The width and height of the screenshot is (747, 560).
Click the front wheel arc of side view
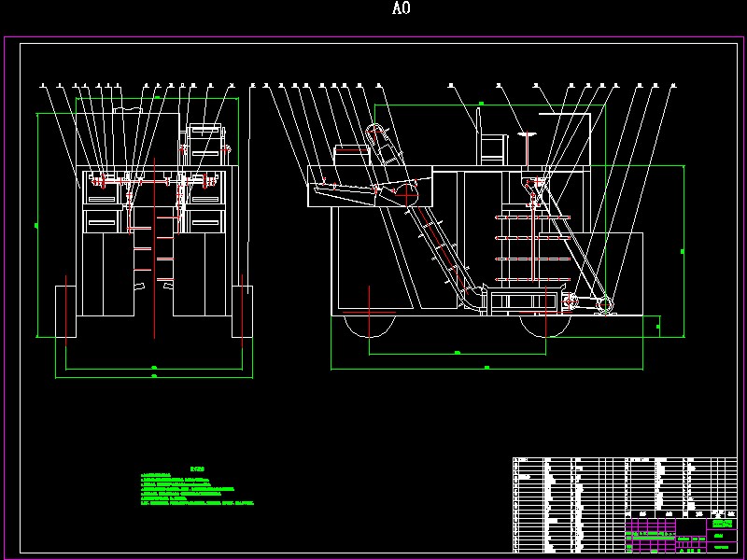point(545,326)
